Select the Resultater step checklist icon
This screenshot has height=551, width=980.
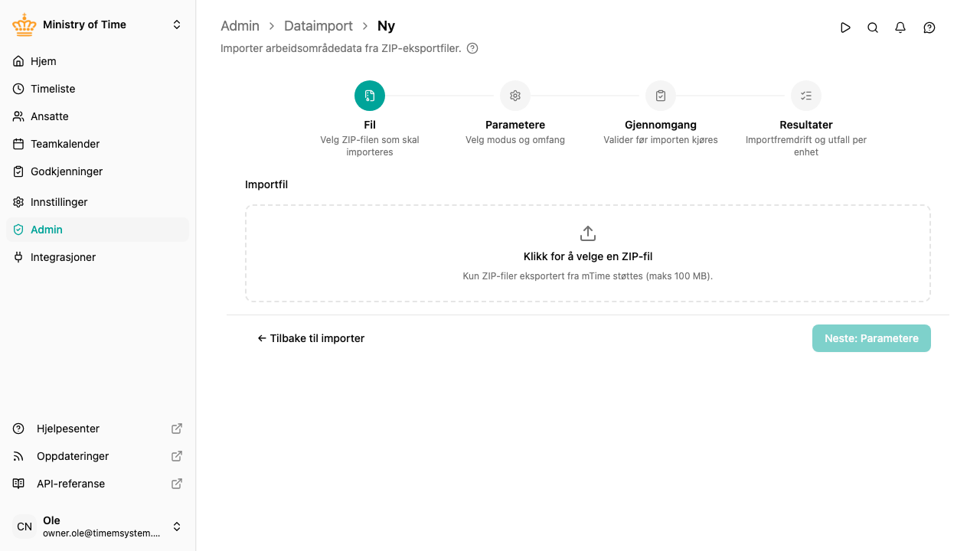click(x=806, y=96)
